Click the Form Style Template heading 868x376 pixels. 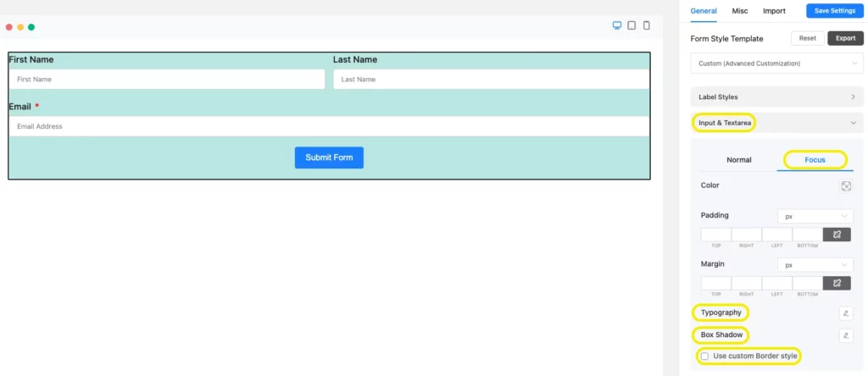[x=726, y=39]
